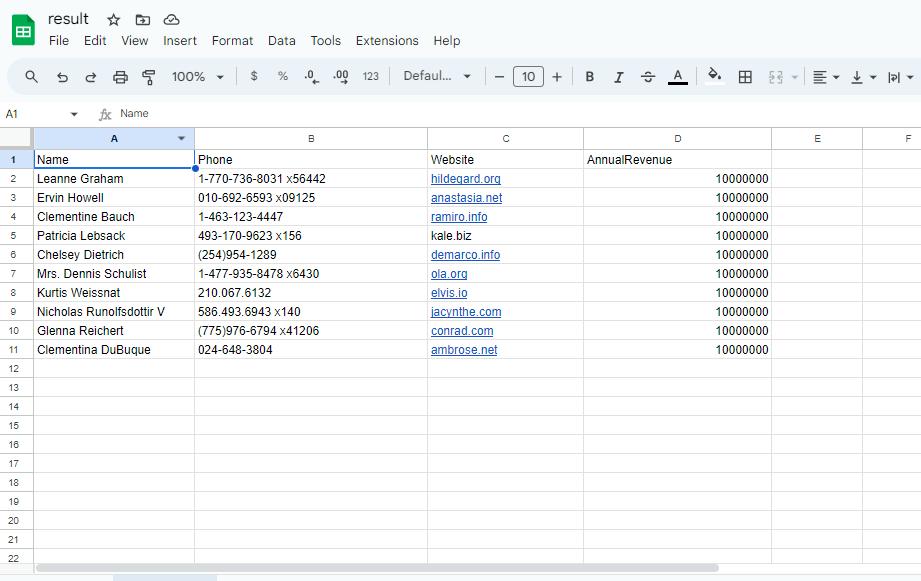Toggle strikethrough formatting

(648, 77)
